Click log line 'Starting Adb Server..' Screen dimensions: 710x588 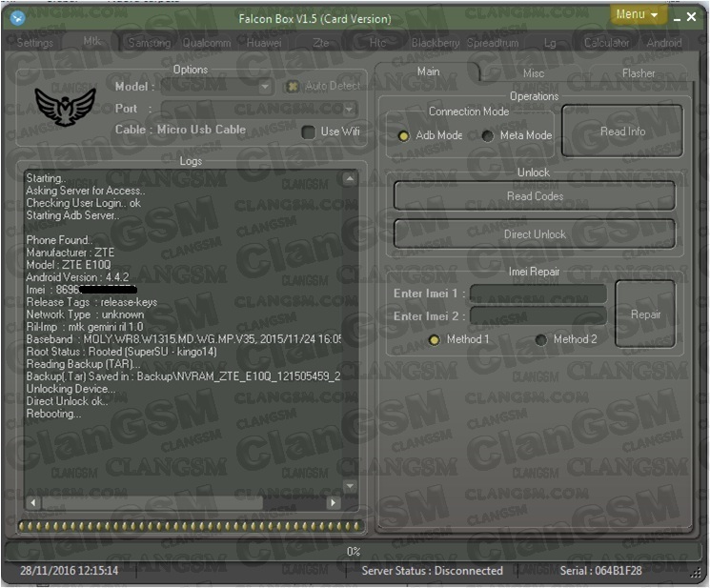pyautogui.click(x=72, y=215)
